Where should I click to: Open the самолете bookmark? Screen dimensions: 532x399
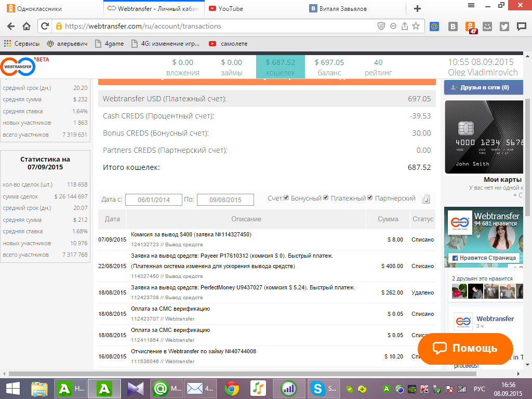(x=228, y=44)
